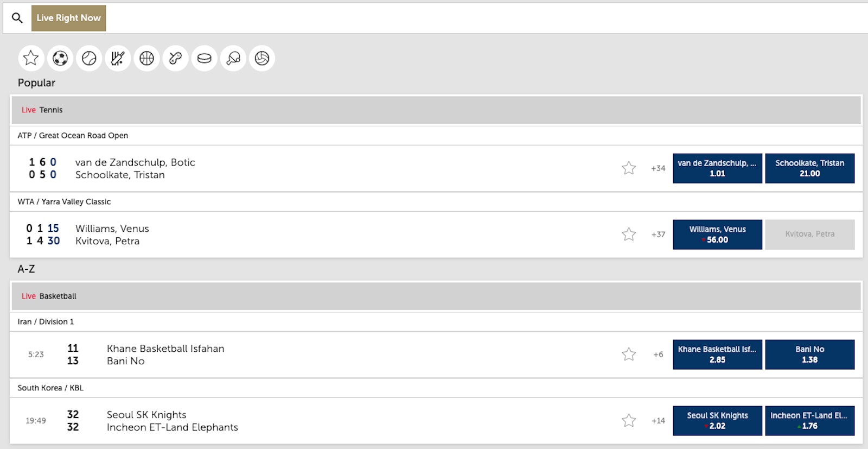
Task: Favorite the van de Zandschulp match
Action: [629, 168]
